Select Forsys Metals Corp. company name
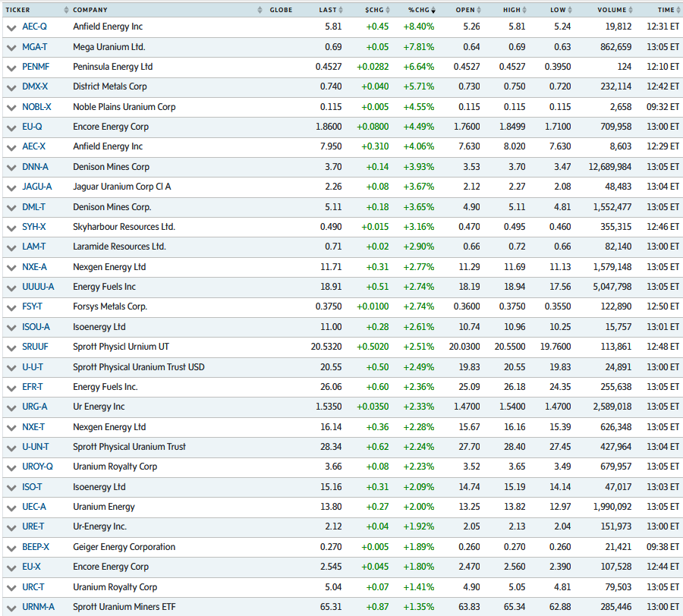The height and width of the screenshot is (616, 683). coord(110,306)
